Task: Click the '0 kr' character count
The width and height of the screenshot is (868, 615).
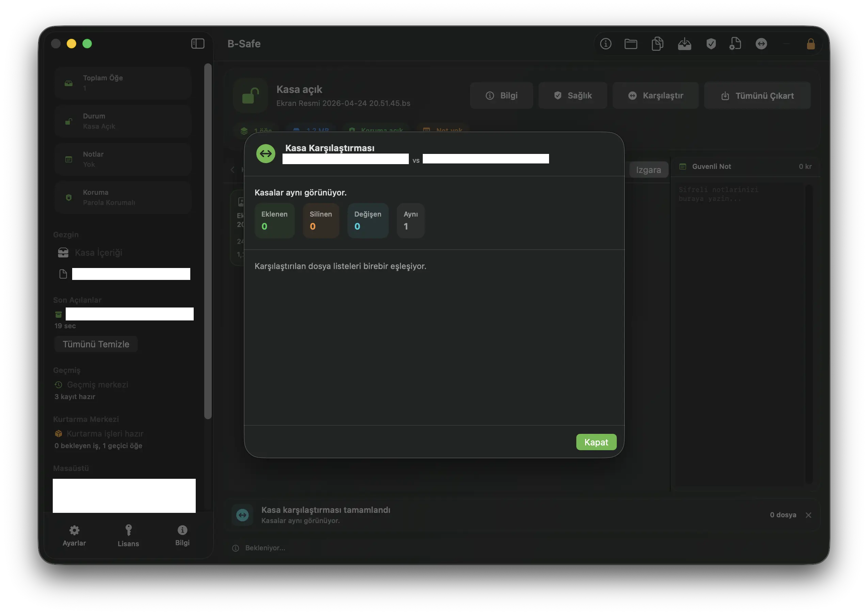Action: pos(805,167)
